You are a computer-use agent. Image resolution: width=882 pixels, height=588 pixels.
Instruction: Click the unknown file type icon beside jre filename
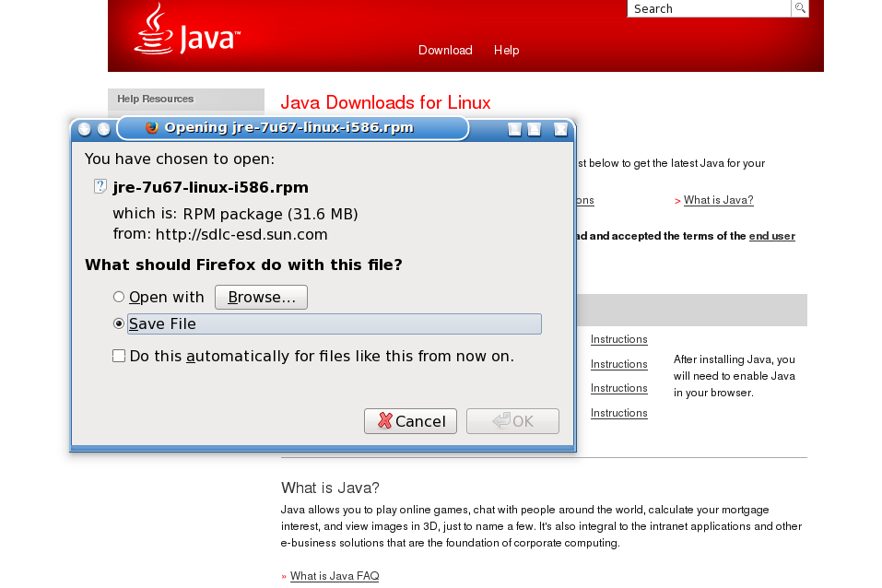100,186
